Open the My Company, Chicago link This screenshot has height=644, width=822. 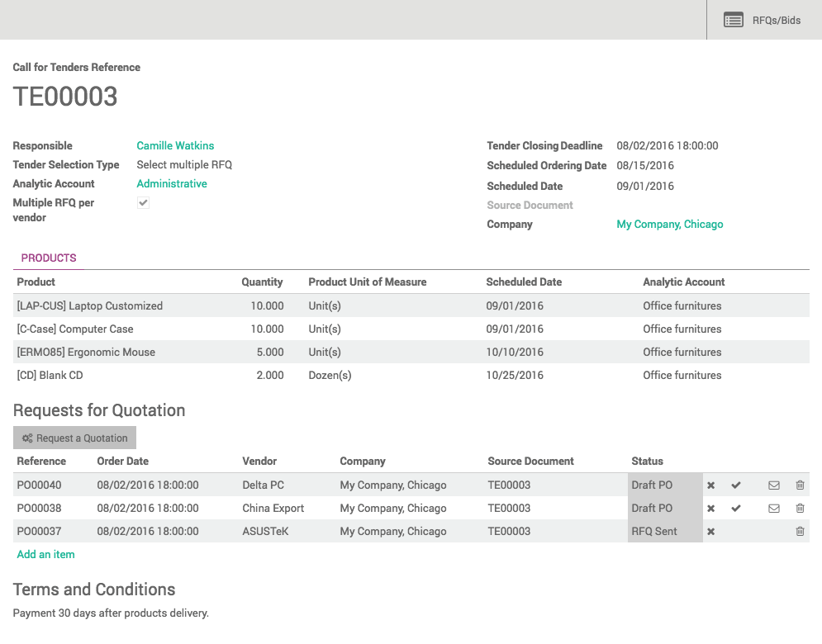click(x=670, y=224)
